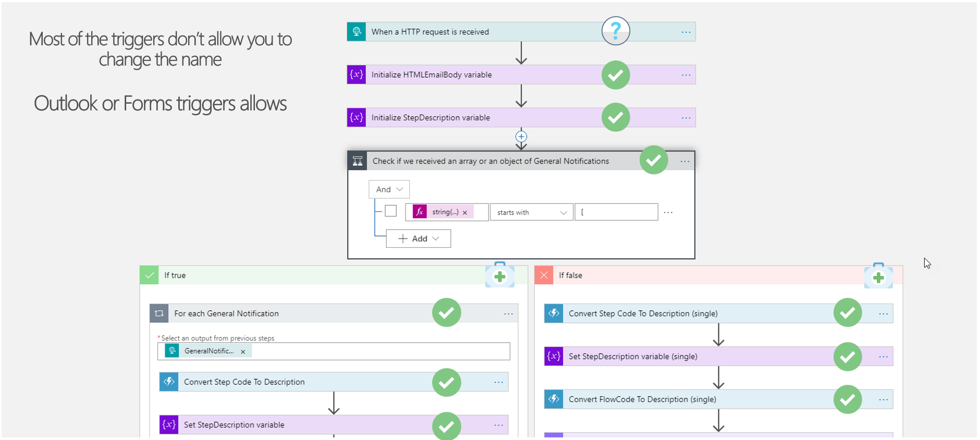
Task: Click green check on Set StepDescription variable (single)
Action: click(x=848, y=357)
